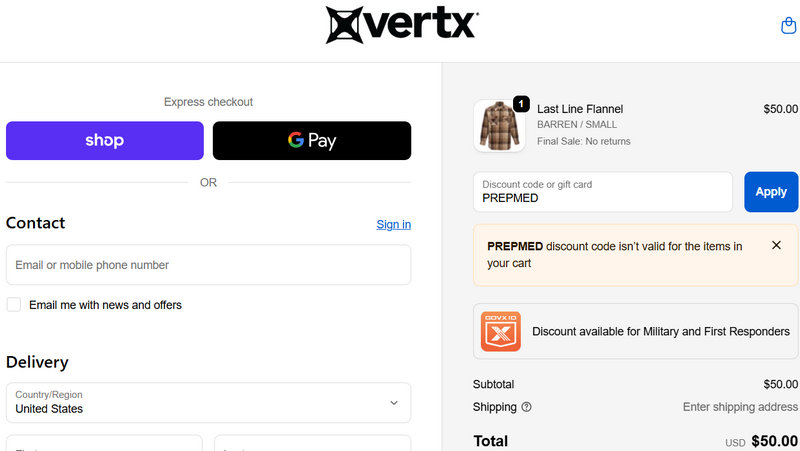The width and height of the screenshot is (800, 451).
Task: Click the Last Line Flannel product thumbnail
Action: pos(498,126)
